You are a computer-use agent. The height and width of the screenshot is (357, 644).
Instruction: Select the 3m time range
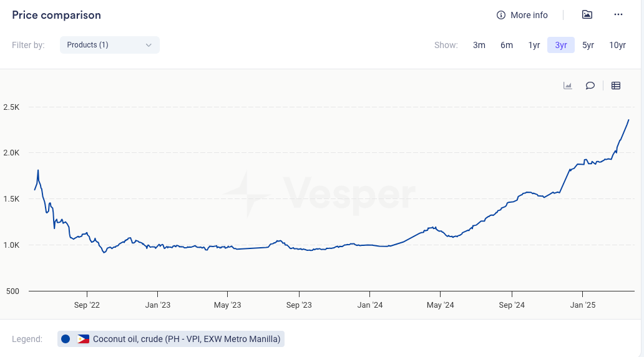click(479, 45)
